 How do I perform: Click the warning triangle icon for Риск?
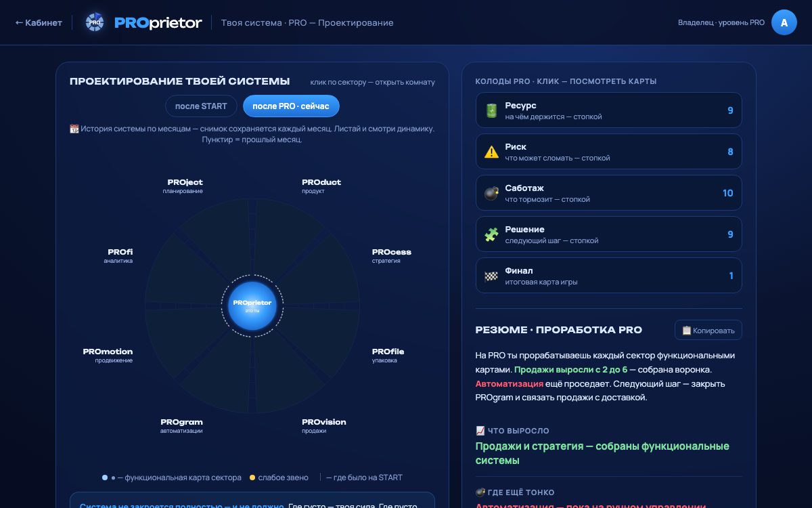click(x=491, y=152)
